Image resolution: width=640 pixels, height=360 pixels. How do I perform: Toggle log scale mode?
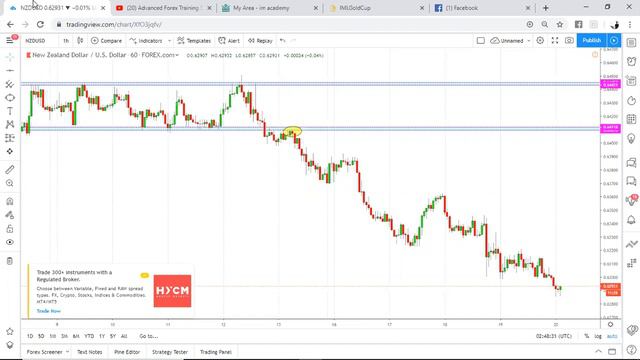598,336
